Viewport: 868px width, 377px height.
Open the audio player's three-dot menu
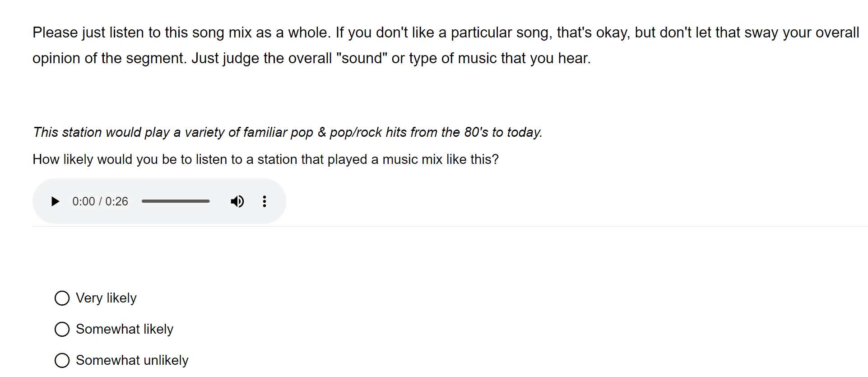tap(265, 201)
